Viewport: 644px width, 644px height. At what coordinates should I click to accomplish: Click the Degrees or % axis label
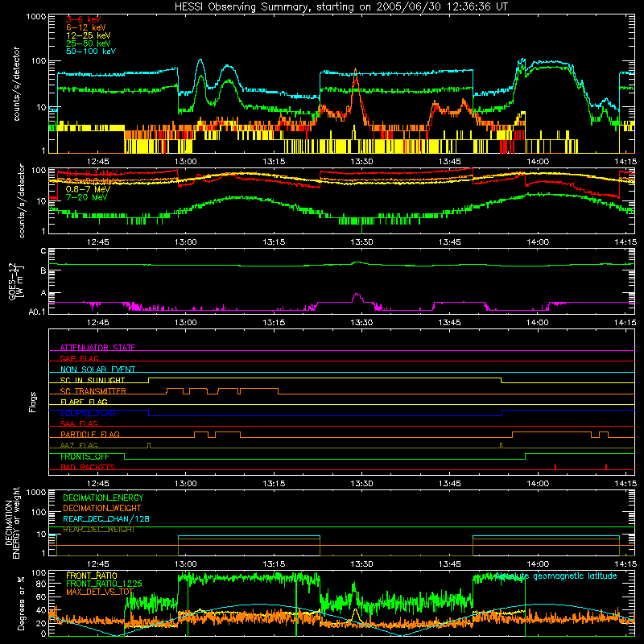[x=21, y=603]
